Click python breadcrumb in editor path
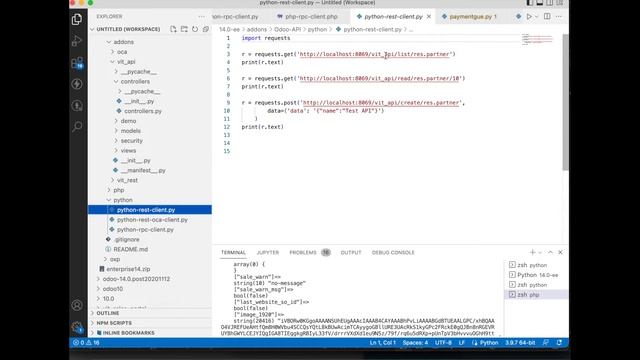Viewport: 640px width, 360px height. point(317,29)
